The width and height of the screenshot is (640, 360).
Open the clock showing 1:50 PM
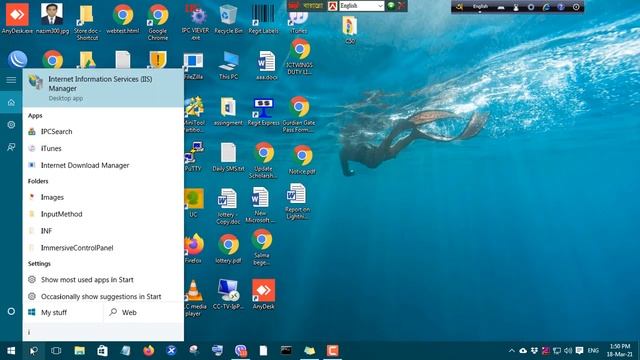coord(620,351)
